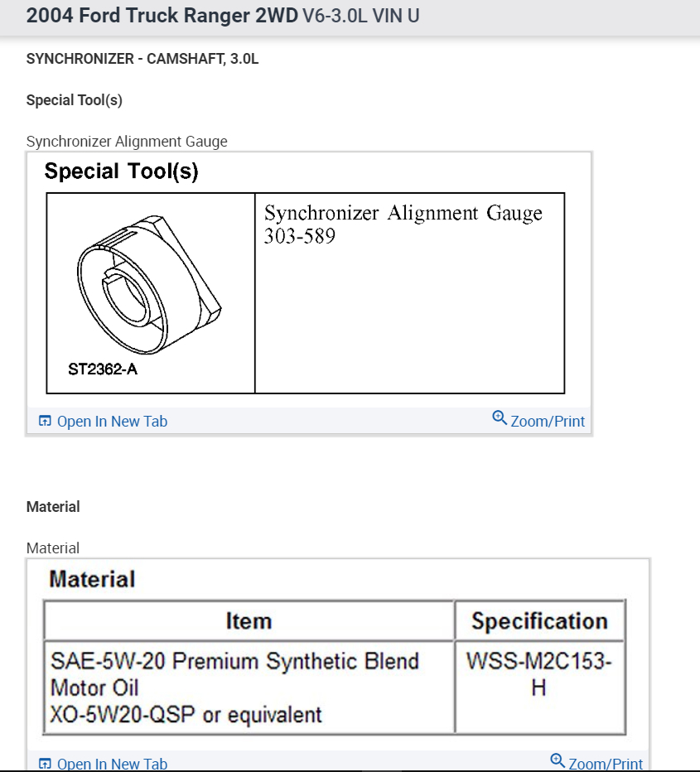700x772 pixels.
Task: Click the bold Special Tool(s) section heading
Action: pos(75,100)
